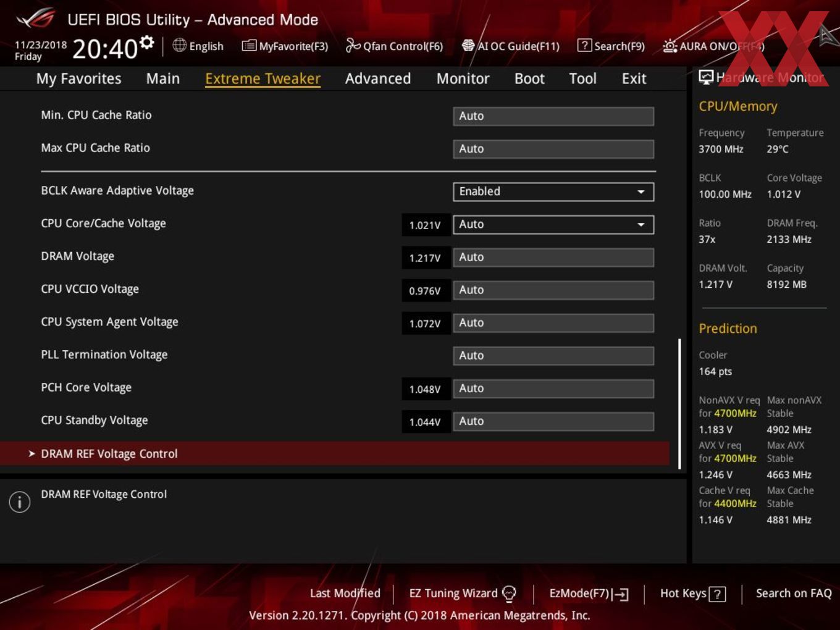840x630 pixels.
Task: Click the 0.976V VCCIO readout
Action: pyautogui.click(x=425, y=290)
